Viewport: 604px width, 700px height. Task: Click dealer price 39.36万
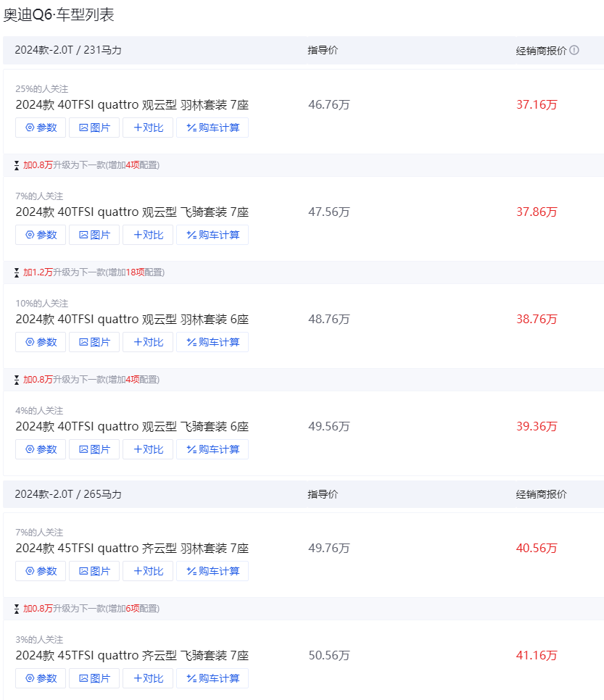537,426
